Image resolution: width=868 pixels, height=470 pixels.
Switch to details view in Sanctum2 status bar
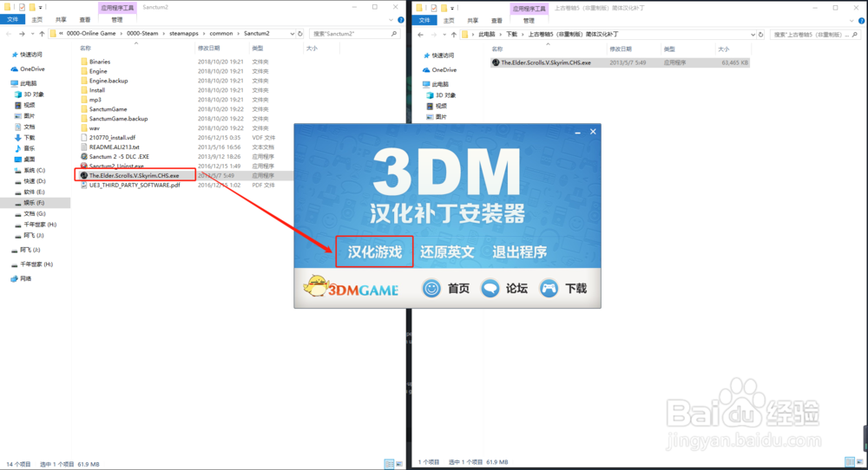[389, 464]
